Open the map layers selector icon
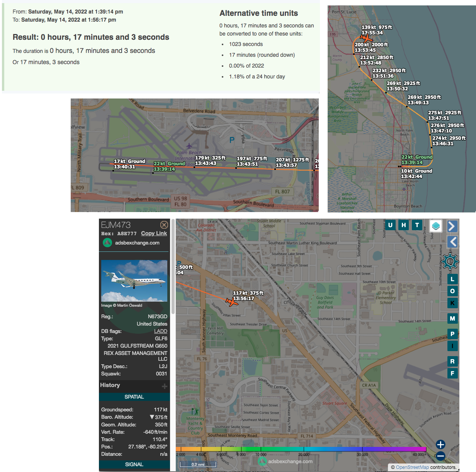The image size is (476, 472). (x=436, y=226)
